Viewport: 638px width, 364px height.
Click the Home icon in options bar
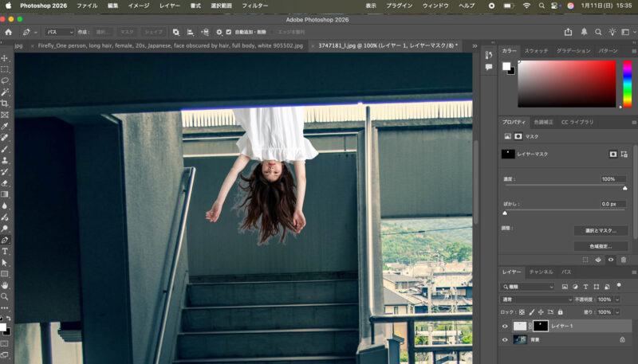click(x=8, y=32)
